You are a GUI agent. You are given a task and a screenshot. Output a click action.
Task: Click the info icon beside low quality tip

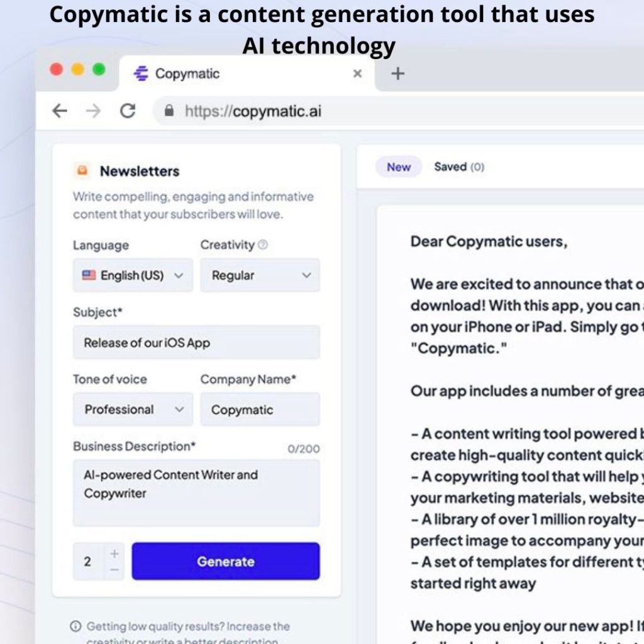pyautogui.click(x=75, y=626)
